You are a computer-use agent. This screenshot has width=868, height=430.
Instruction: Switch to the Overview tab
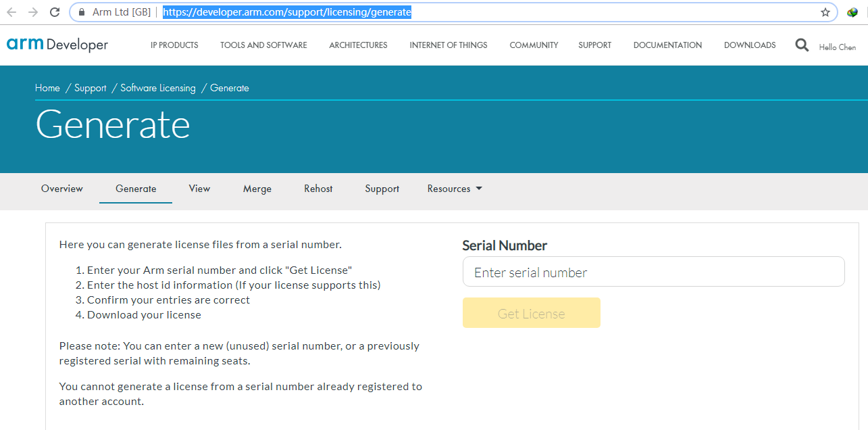62,189
